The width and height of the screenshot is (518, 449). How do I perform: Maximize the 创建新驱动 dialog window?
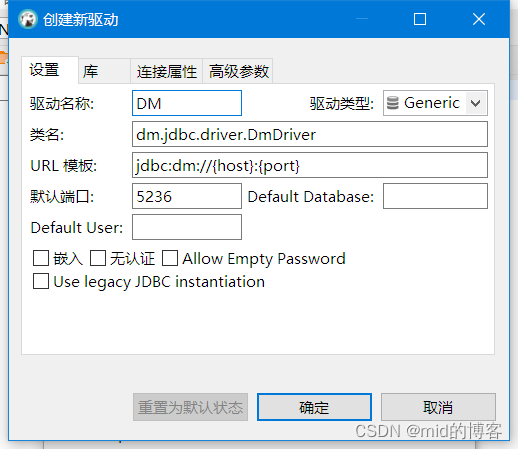(420, 19)
